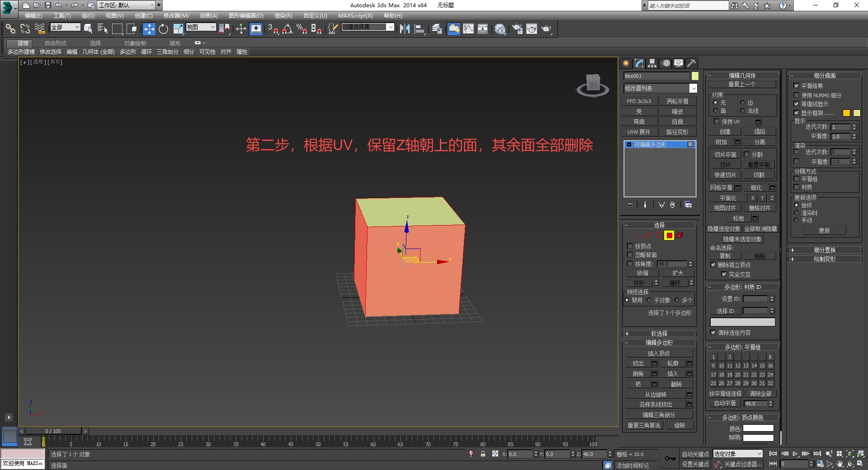Viewport: 868px width, 470px height.
Task: Expand the 细分置换 rollout
Action: (825, 250)
